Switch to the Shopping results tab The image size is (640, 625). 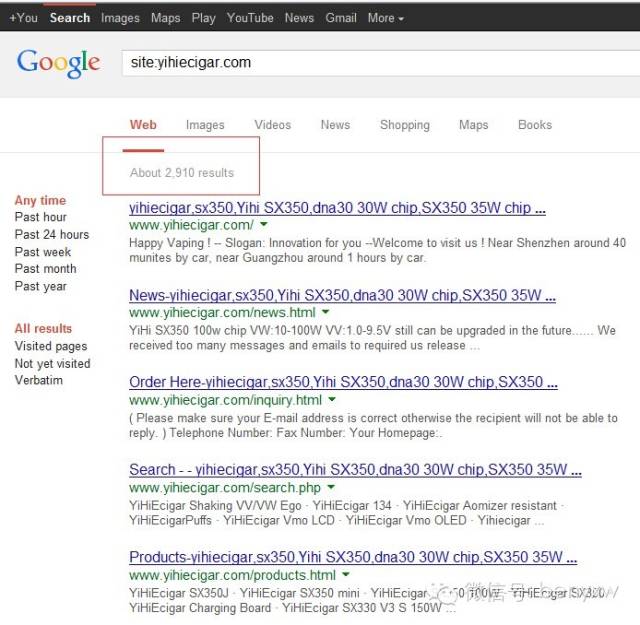pos(404,125)
